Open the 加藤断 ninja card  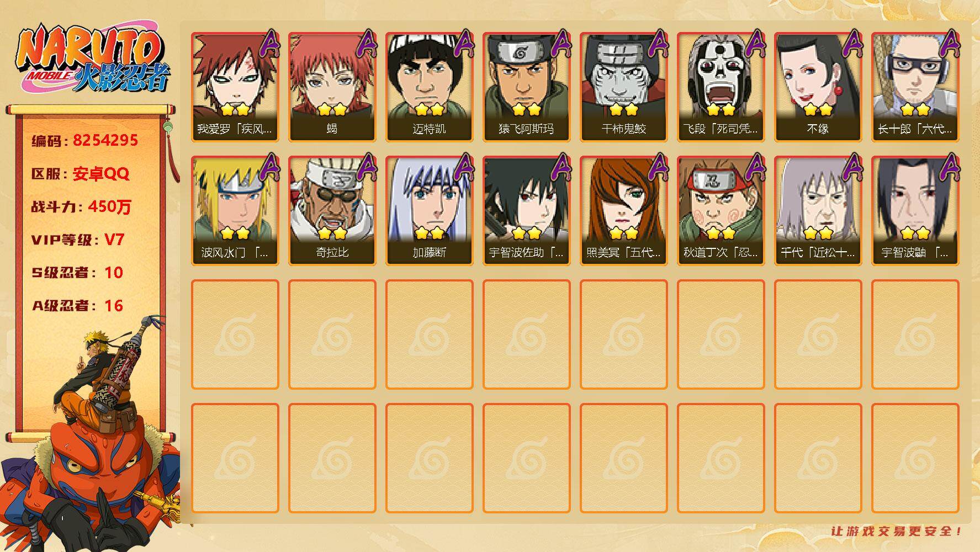coord(430,210)
